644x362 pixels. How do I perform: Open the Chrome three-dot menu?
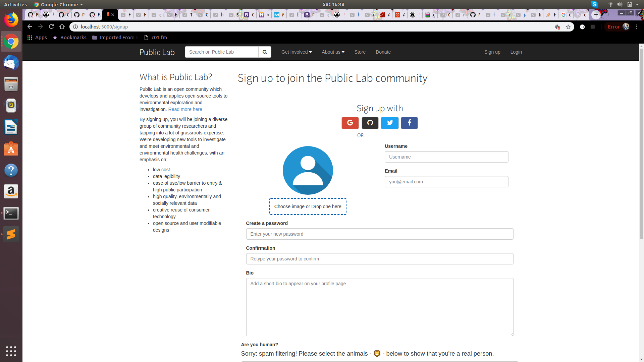[637, 27]
